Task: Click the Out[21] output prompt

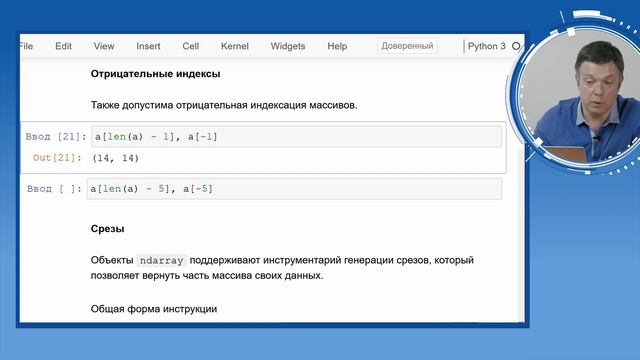Action: (57, 158)
